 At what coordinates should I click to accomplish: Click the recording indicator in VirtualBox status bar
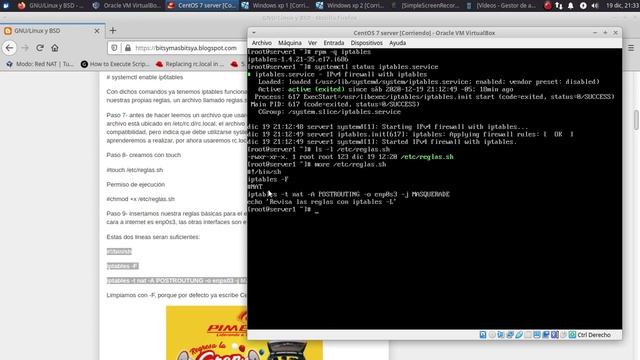pos(546,335)
